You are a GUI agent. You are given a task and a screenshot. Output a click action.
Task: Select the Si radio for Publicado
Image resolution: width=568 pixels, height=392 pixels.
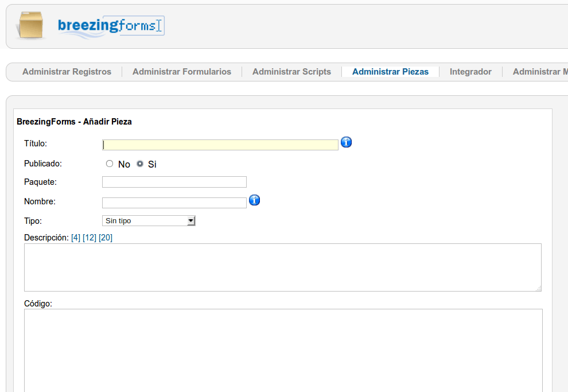(140, 164)
